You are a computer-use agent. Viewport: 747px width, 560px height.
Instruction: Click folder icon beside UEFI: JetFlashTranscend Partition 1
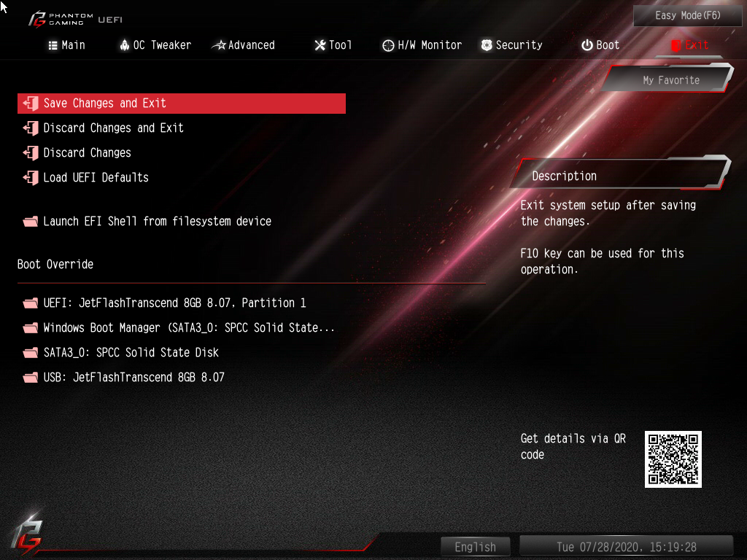coord(31,303)
